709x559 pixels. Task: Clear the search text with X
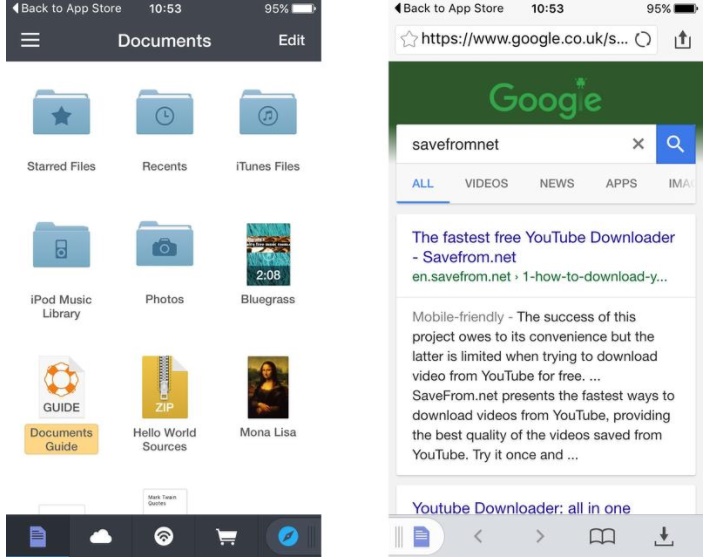(638, 144)
